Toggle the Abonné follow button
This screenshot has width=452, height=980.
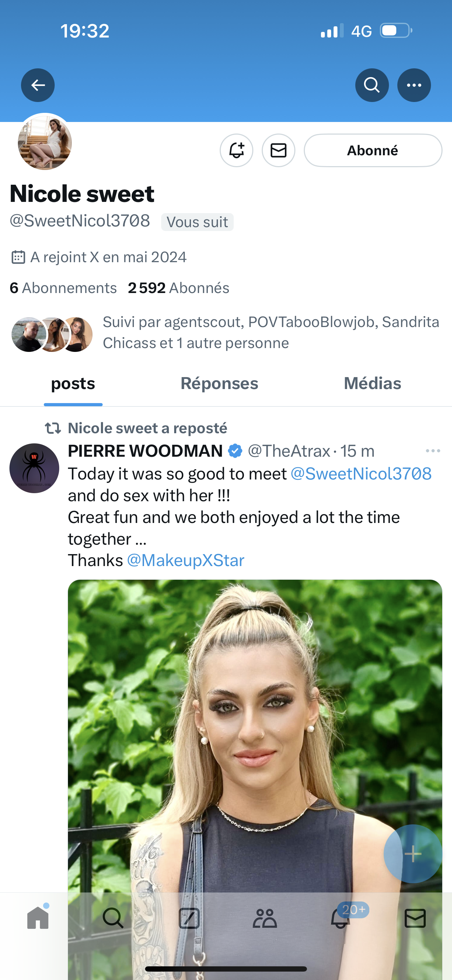point(372,150)
